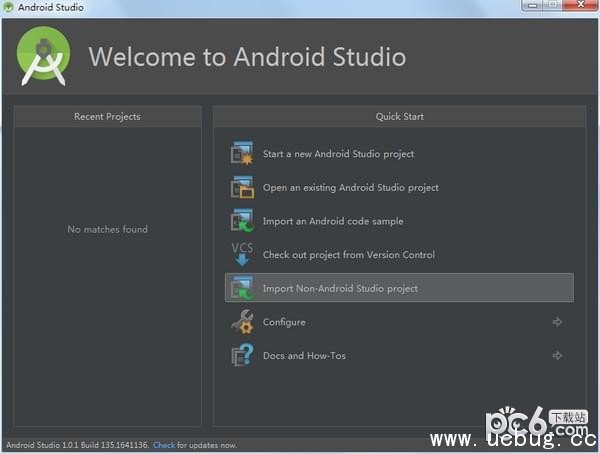Choose Check out project from Version Control
This screenshot has width=600, height=454.
[349, 255]
